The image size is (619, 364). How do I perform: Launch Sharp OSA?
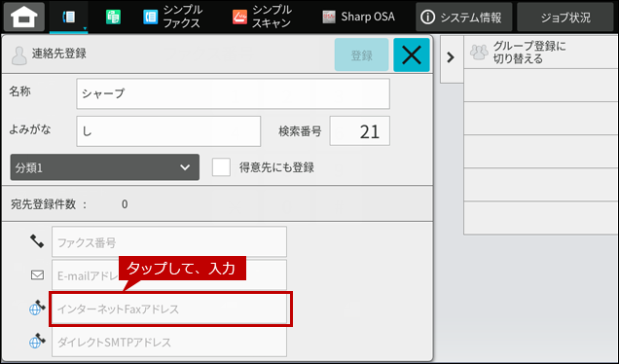358,17
